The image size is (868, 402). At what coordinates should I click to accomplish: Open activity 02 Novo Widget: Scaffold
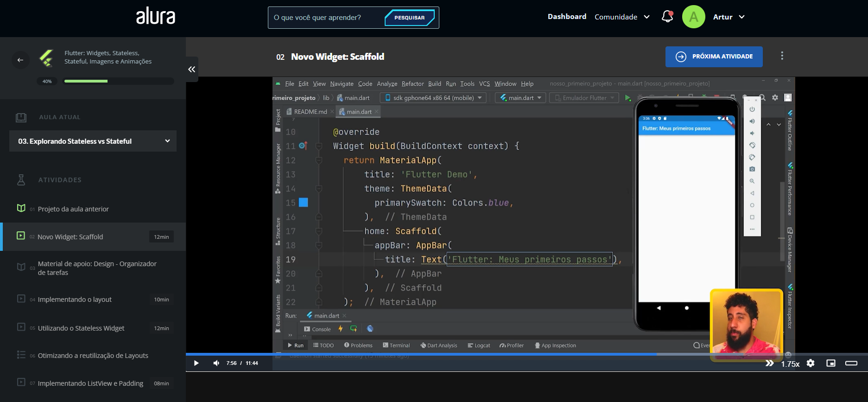coord(93,236)
